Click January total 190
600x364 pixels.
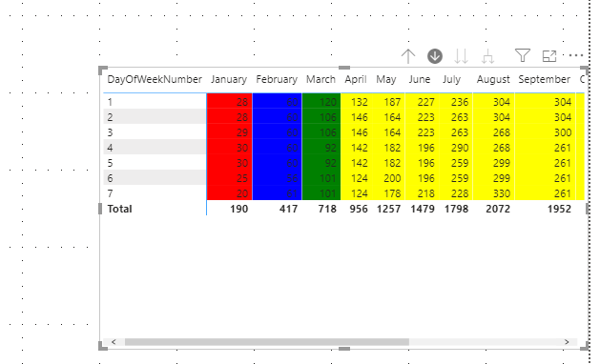coord(238,209)
